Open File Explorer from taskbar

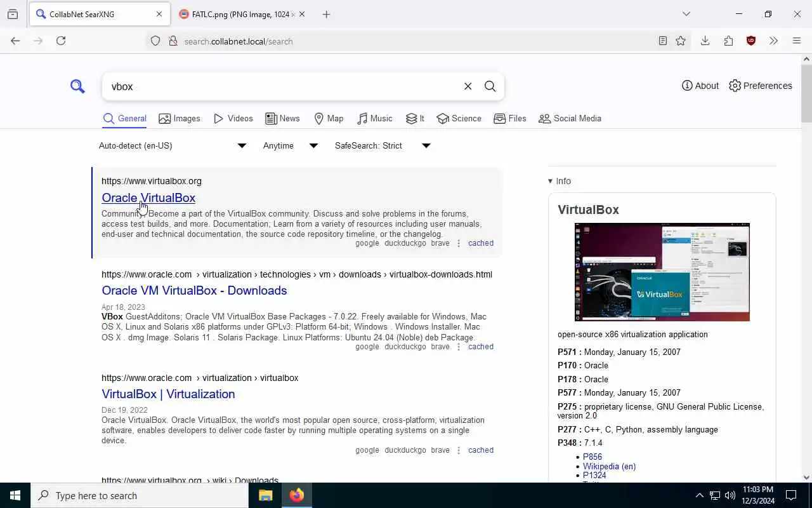(x=265, y=495)
